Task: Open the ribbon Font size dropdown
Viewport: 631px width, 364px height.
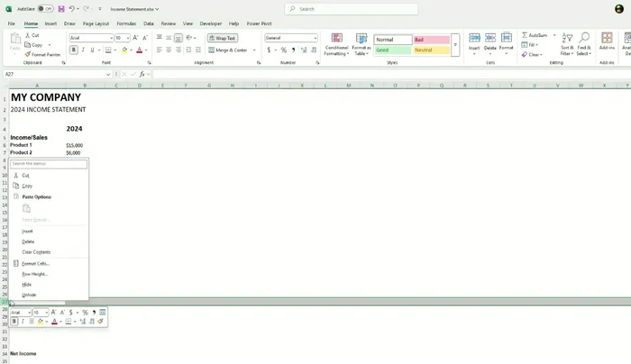Action: [x=128, y=38]
